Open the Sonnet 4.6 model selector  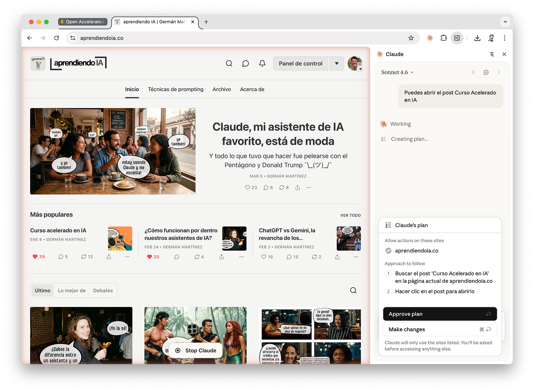click(397, 72)
